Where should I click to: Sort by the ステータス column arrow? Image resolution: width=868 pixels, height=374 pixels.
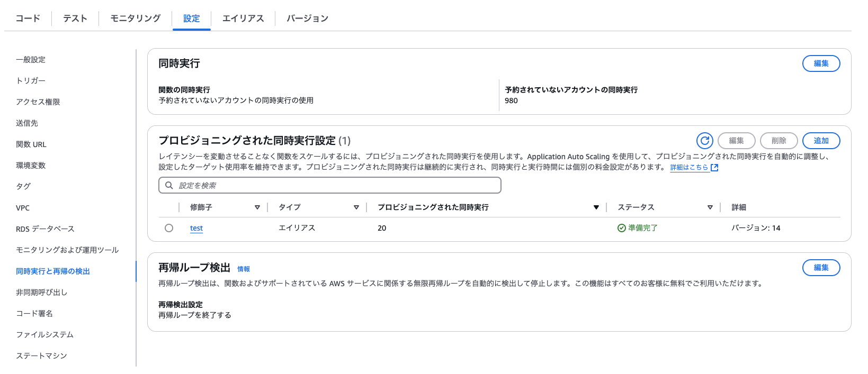click(710, 207)
